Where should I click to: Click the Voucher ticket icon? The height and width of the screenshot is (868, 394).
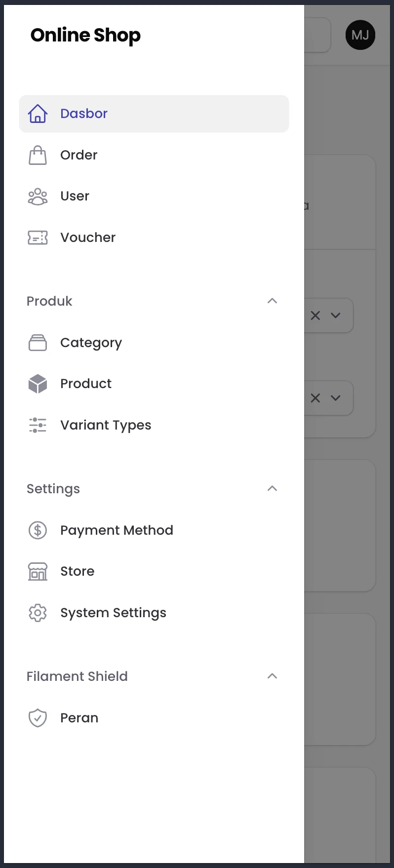38,237
